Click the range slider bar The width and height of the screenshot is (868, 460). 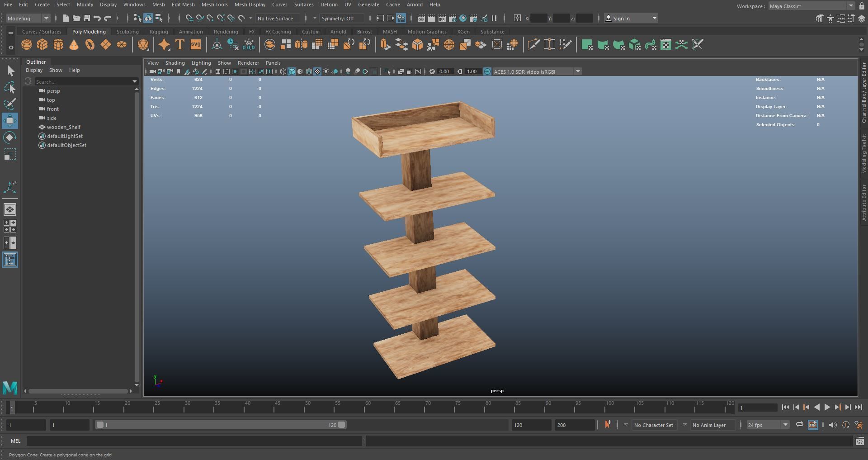click(221, 425)
